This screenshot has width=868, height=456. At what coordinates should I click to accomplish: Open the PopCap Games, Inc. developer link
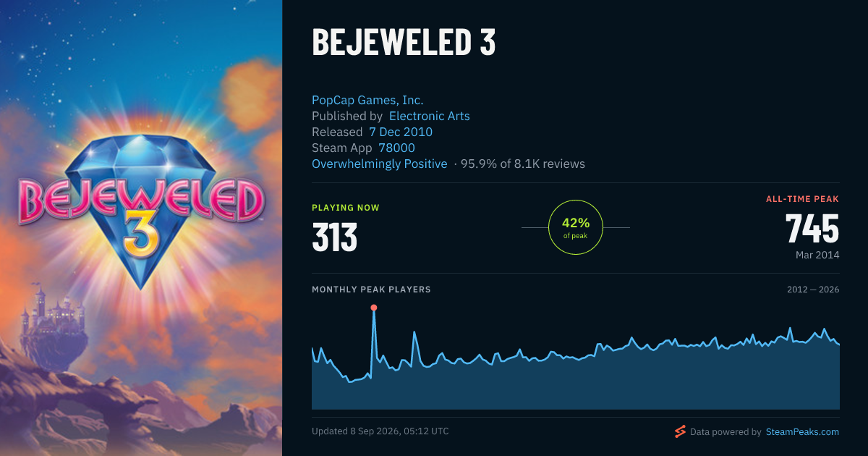(367, 101)
